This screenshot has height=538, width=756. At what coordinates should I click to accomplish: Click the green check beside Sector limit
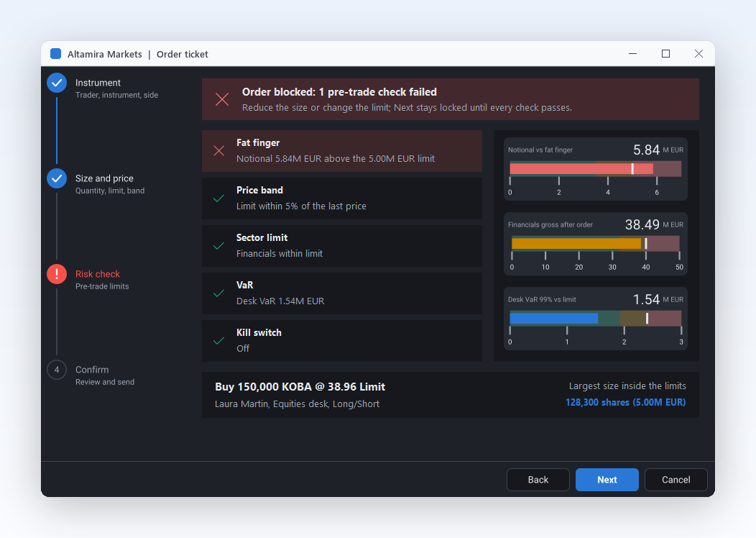tap(219, 245)
